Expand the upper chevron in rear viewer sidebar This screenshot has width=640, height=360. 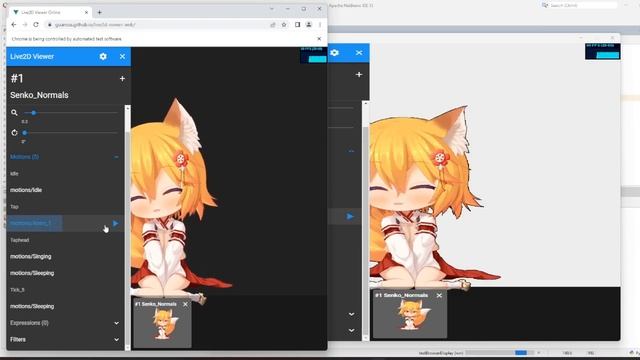pos(351,314)
